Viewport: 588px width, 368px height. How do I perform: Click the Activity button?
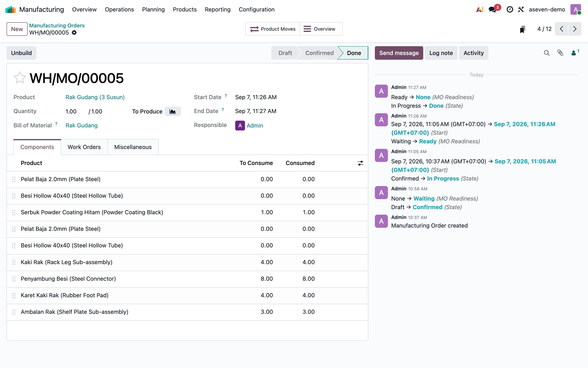[x=473, y=53]
